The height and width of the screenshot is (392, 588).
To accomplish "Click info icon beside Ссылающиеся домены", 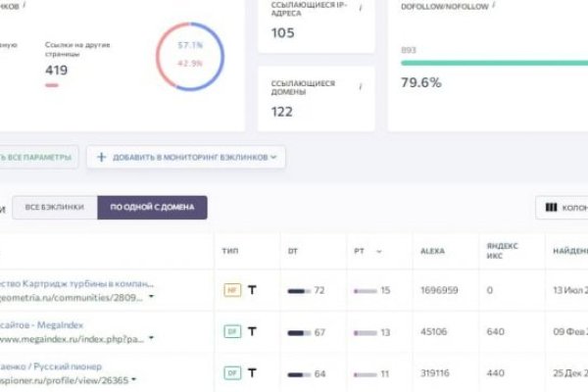I will (x=359, y=85).
